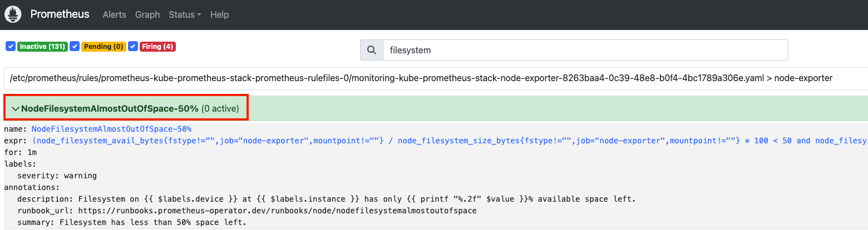Click the 'annotations:' heading text
868x230 pixels.
(x=32, y=187)
